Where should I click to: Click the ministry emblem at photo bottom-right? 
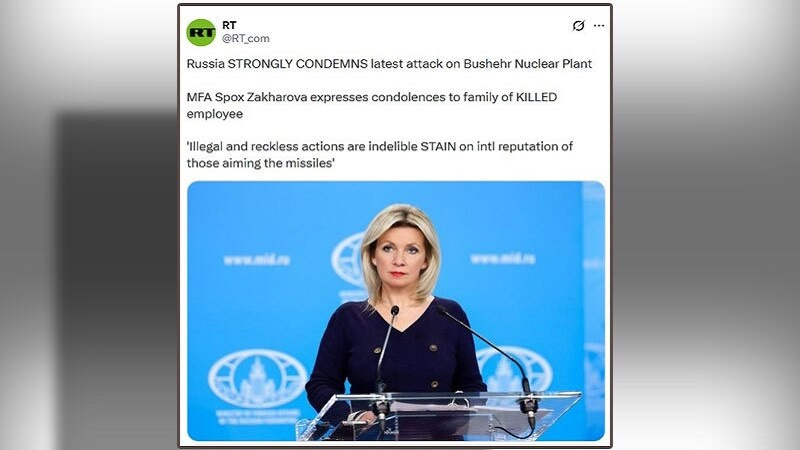tap(515, 368)
